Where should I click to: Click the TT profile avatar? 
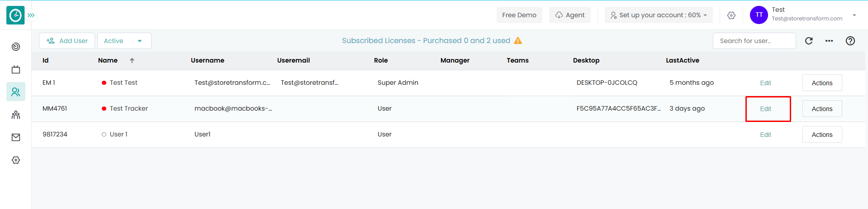pyautogui.click(x=759, y=15)
